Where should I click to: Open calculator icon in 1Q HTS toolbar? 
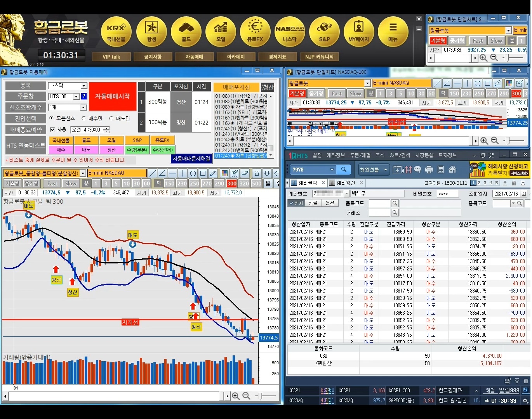(x=441, y=170)
